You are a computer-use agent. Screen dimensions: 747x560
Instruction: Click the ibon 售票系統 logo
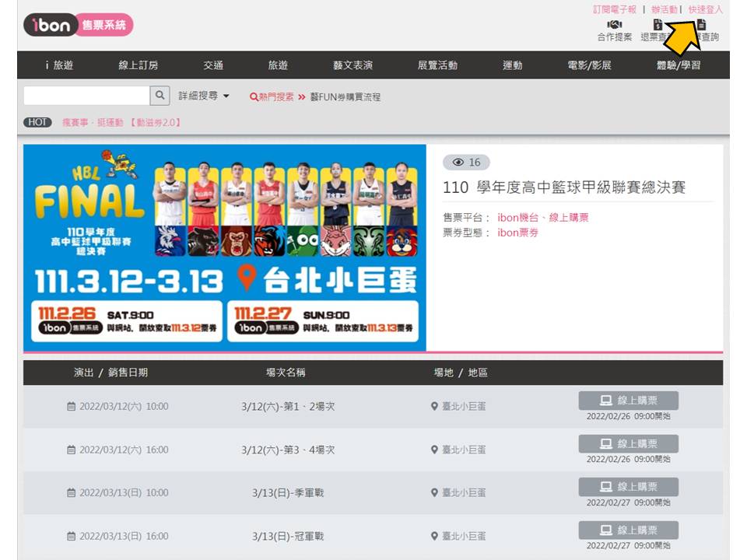(78, 25)
